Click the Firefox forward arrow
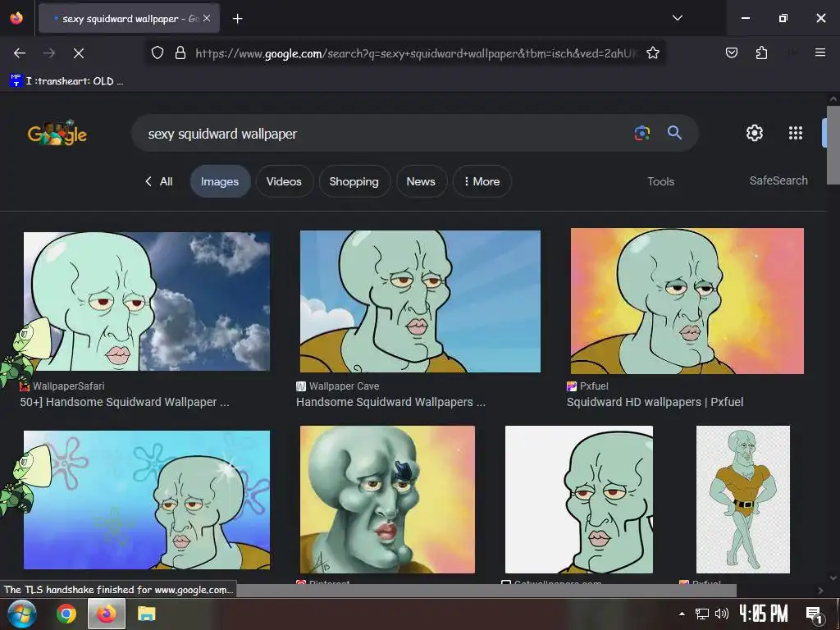 [x=49, y=53]
